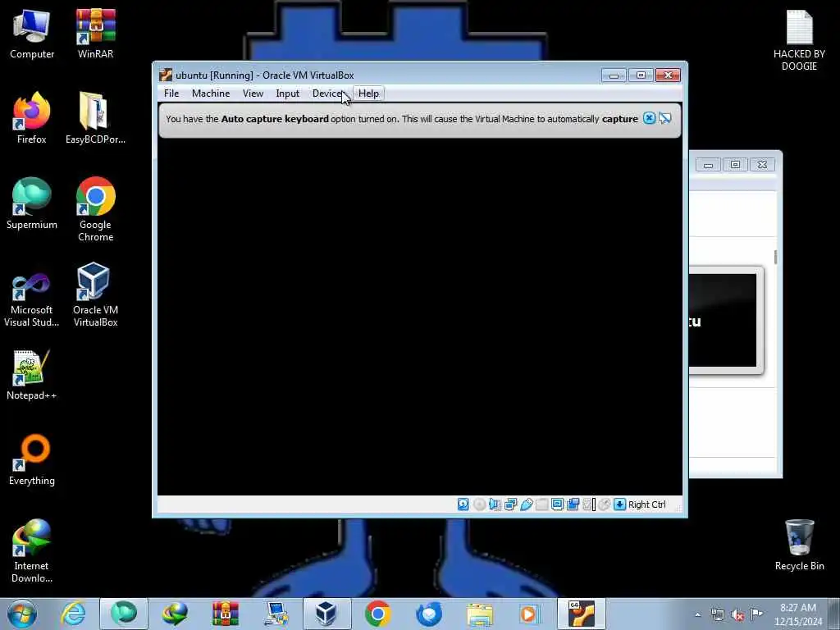The height and width of the screenshot is (630, 840).
Task: Select the Computer desktop icon
Action: tap(32, 34)
